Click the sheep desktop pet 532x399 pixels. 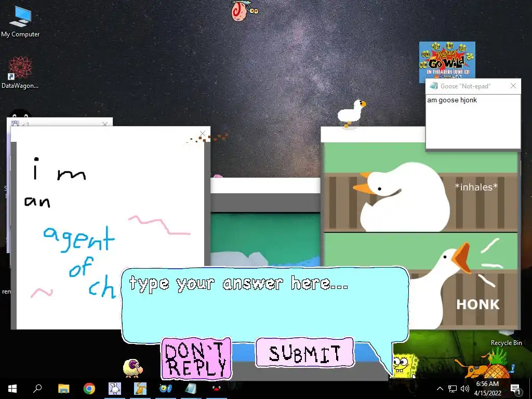[132, 368]
